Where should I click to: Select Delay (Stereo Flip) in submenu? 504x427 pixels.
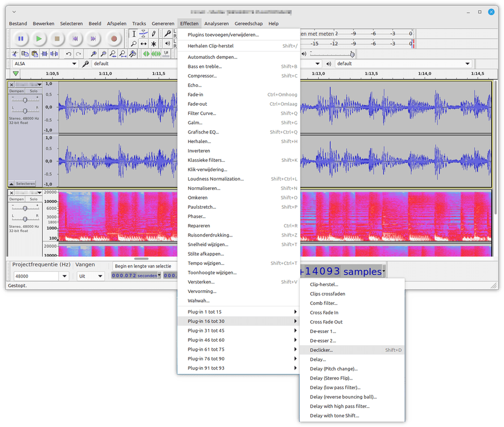point(352,378)
